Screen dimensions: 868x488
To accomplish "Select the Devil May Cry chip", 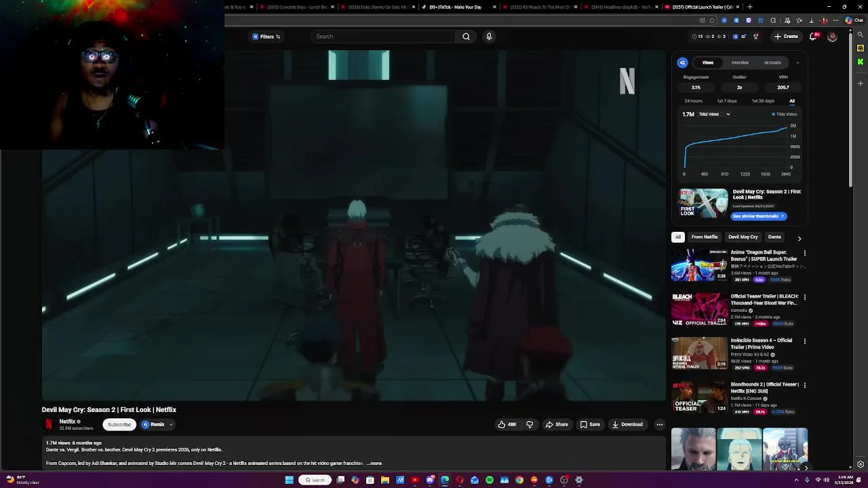I will pos(743,237).
